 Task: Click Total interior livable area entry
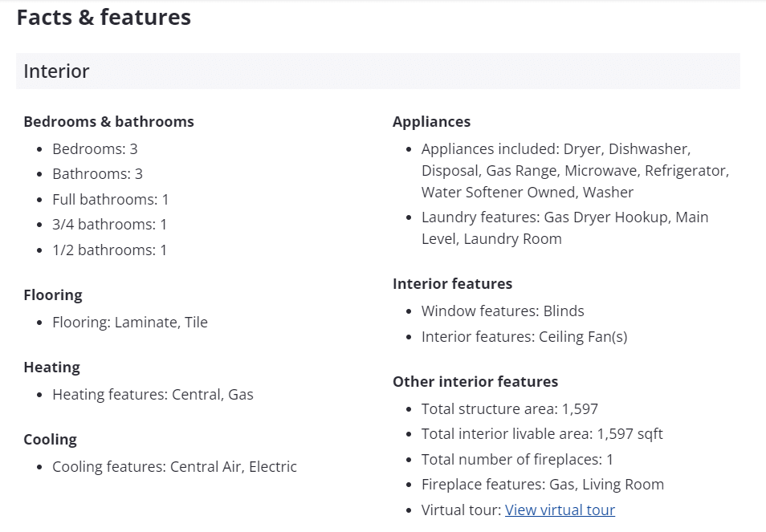[542, 434]
